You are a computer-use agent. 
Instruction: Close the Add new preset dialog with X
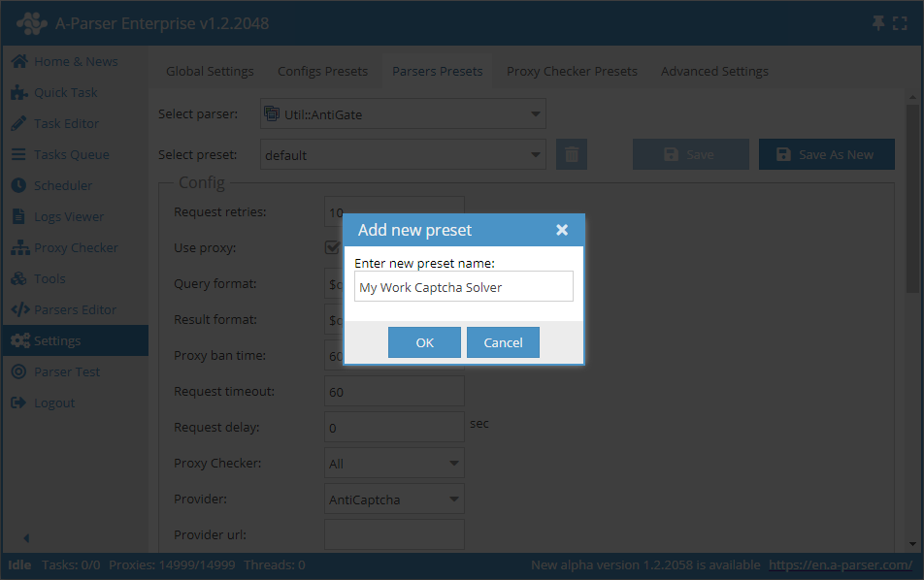point(561,230)
